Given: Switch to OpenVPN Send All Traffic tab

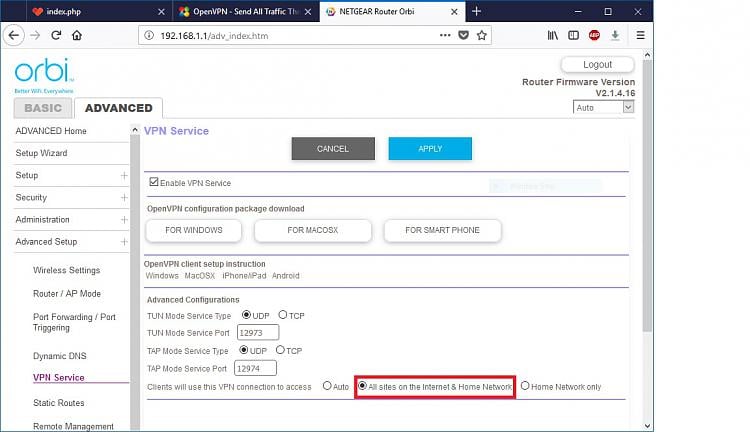Looking at the screenshot, I should pos(245,11).
